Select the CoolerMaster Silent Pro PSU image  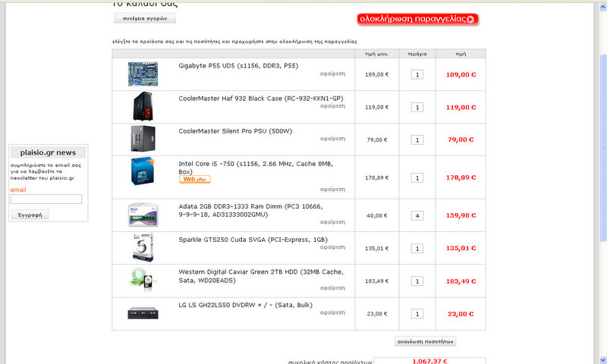coord(143,139)
